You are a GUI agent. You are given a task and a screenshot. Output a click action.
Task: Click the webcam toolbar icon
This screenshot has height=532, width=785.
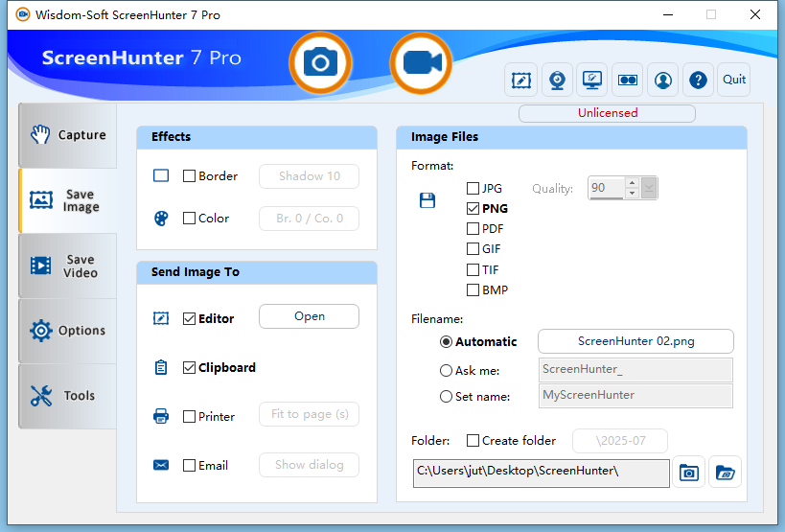[x=557, y=81]
